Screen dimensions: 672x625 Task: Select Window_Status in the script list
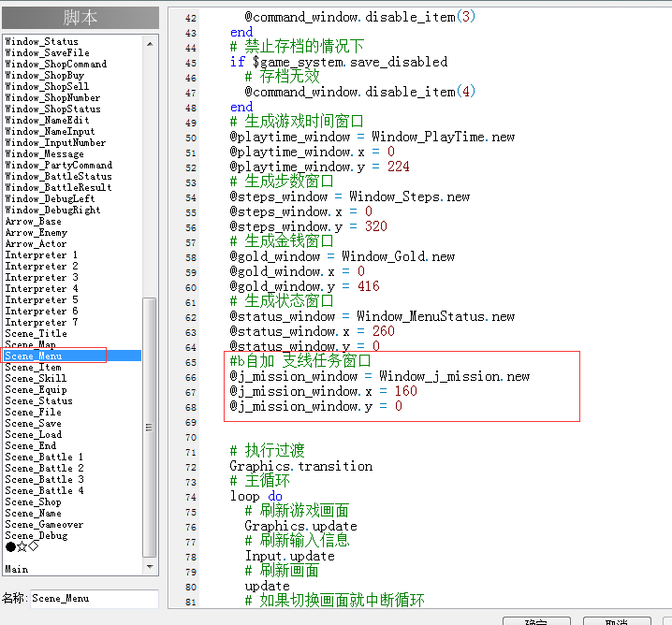click(41, 41)
